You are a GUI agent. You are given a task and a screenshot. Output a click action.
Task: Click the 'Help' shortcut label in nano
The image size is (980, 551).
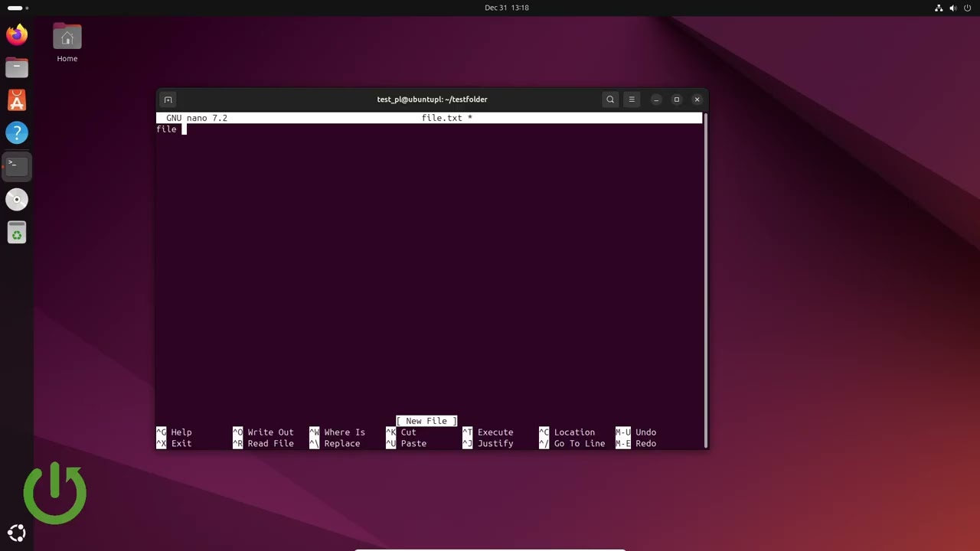[x=181, y=432]
